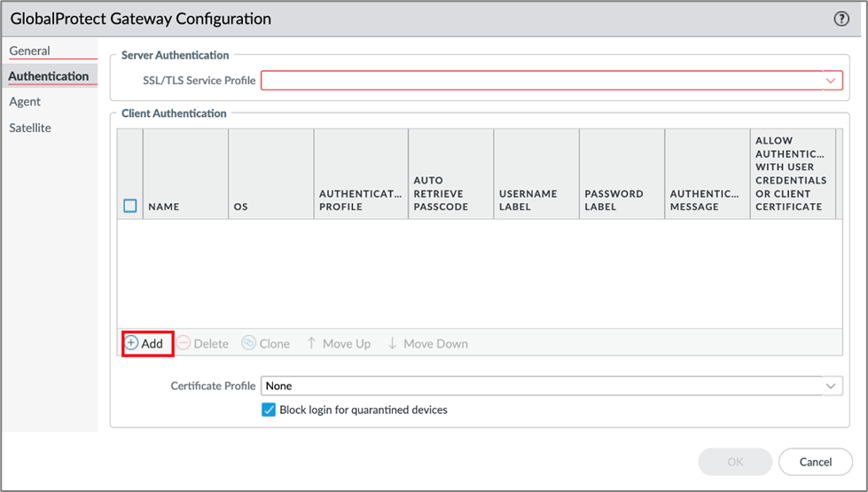Toggle the select-all checkbox in table header

pyautogui.click(x=130, y=206)
